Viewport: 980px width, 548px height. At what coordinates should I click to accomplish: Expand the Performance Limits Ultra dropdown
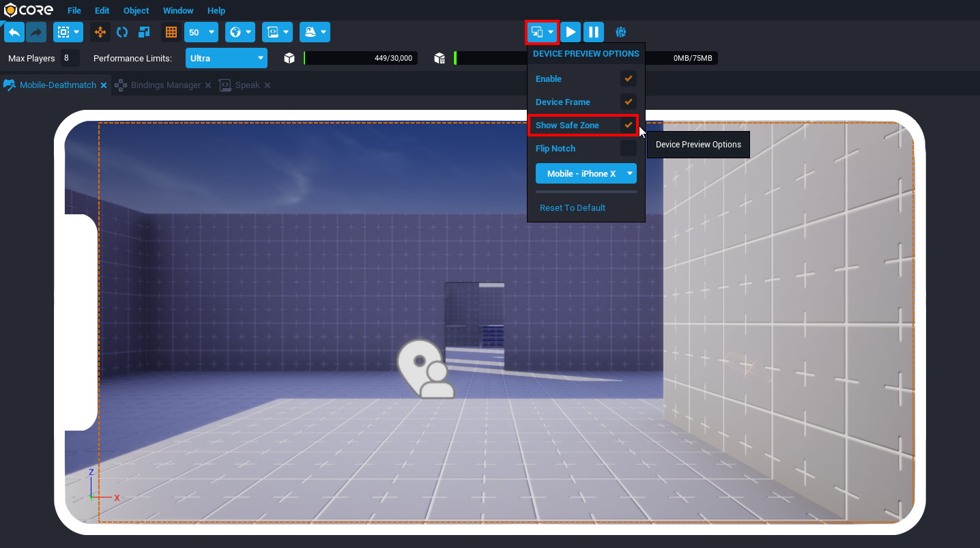coord(226,58)
